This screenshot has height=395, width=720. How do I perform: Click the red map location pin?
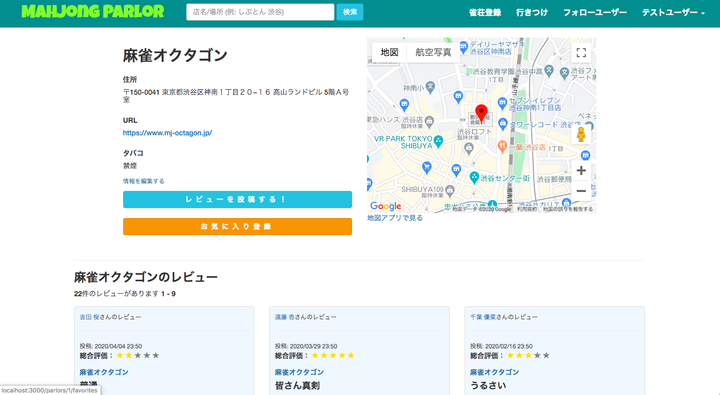[x=481, y=113]
